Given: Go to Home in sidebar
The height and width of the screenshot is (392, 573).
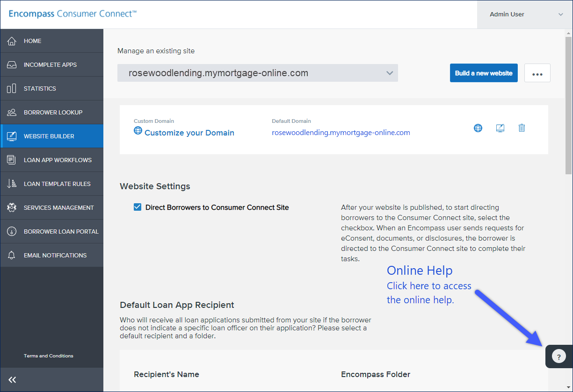Looking at the screenshot, I should point(52,41).
